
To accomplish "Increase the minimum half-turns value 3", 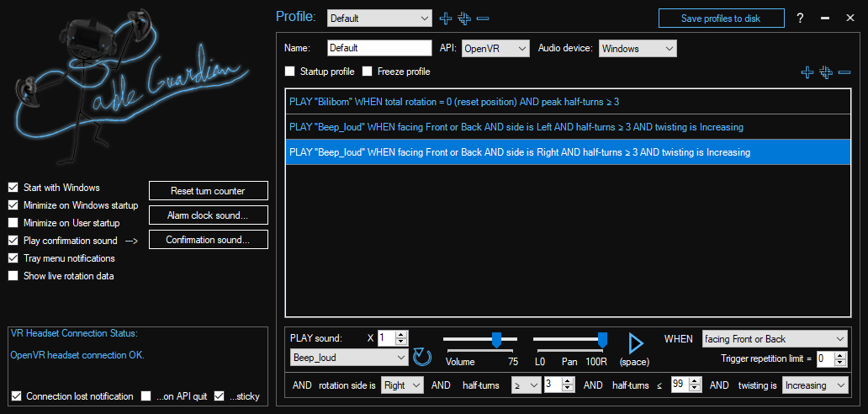I will [x=568, y=382].
